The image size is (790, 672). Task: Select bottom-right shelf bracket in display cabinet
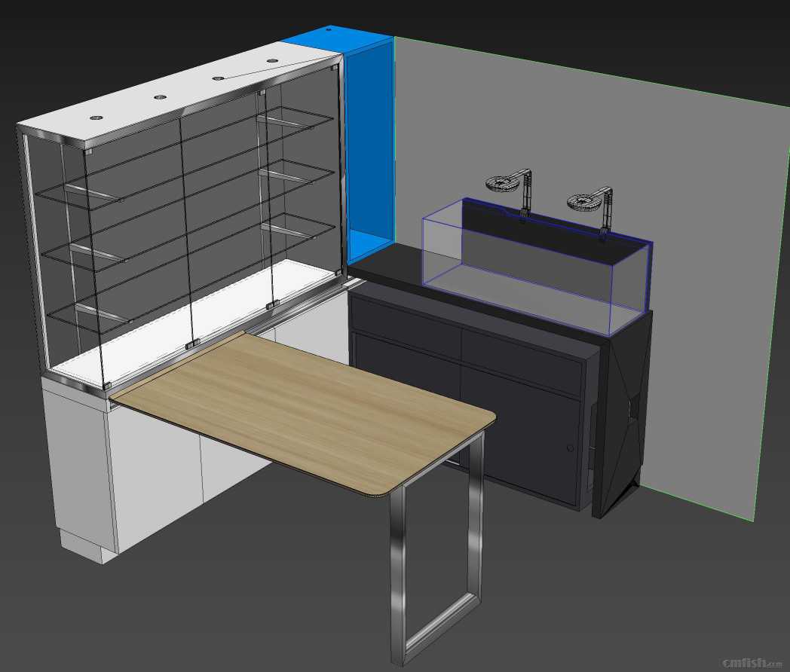point(285,228)
